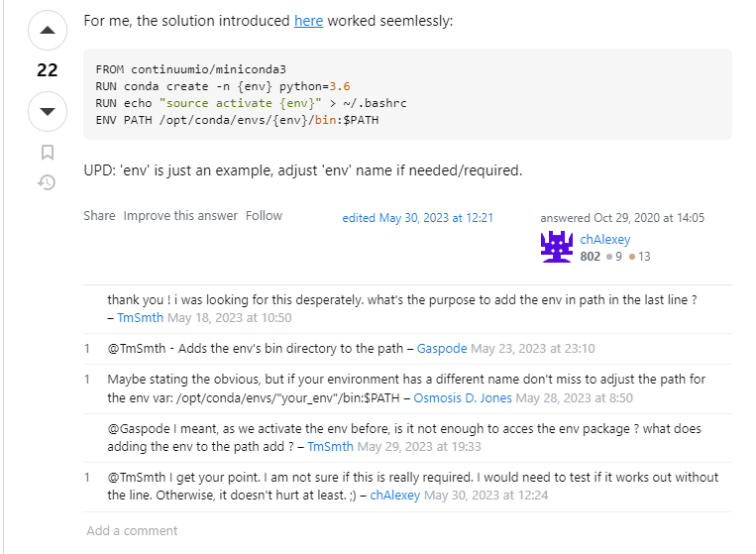Open the 'here' solution link

(x=308, y=20)
